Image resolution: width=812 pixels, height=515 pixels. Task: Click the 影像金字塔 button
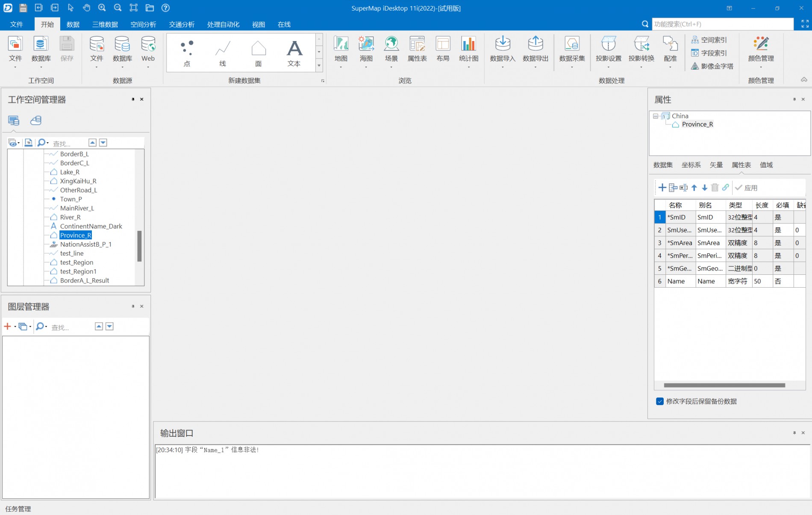712,66
